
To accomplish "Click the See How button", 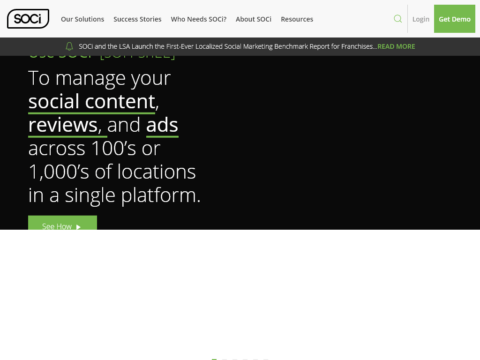I will coord(62,223).
